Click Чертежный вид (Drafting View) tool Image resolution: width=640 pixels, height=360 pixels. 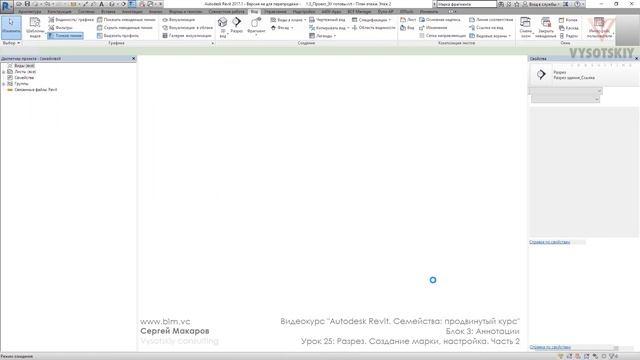(327, 20)
